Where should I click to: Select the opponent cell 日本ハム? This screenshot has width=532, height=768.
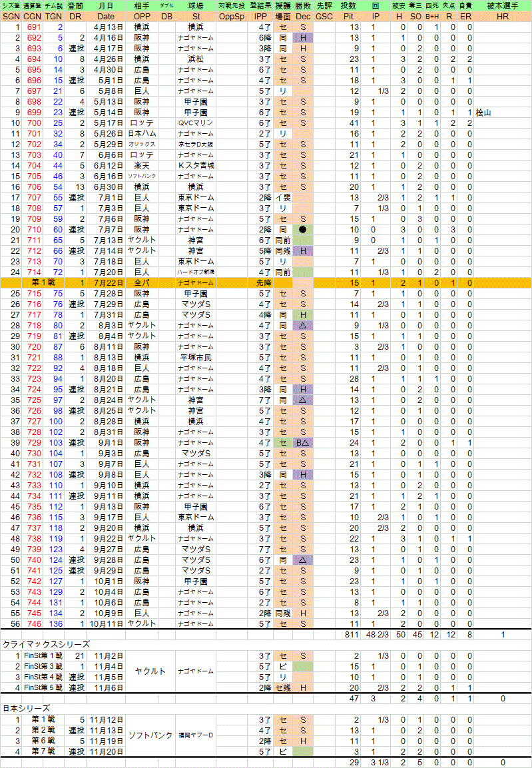tap(142, 134)
